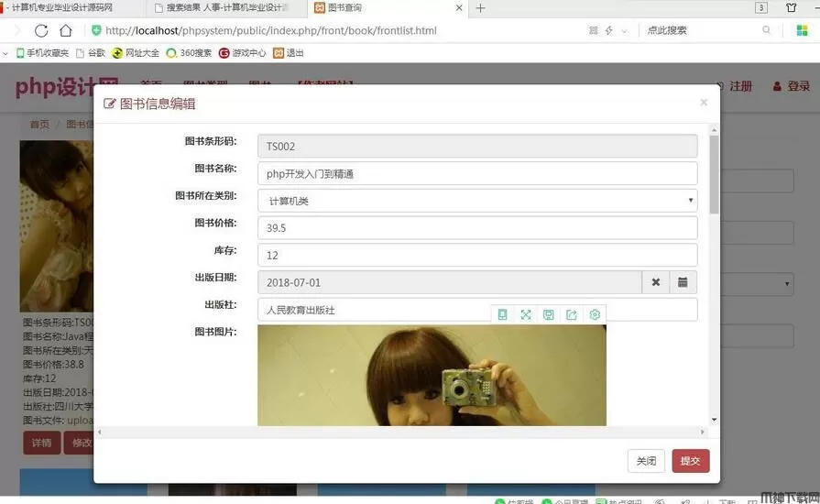The width and height of the screenshot is (820, 504).
Task: Expand the 图书所在类别 dropdown
Action: coord(477,201)
